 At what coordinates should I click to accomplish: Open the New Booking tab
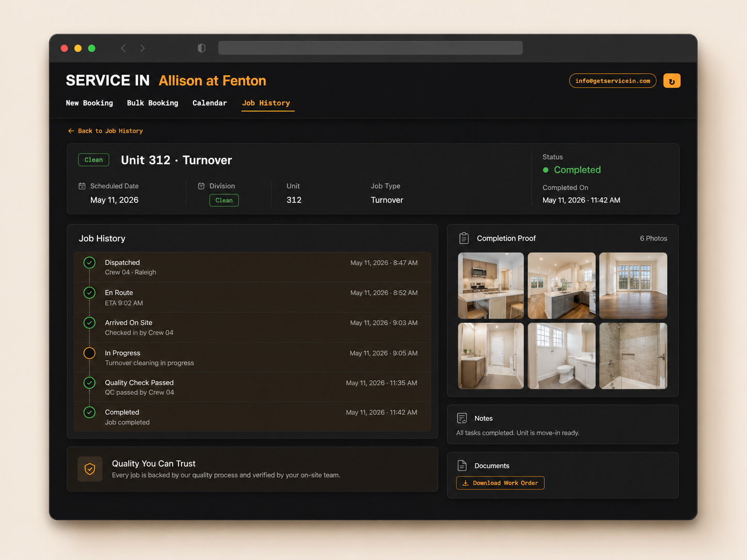tap(89, 103)
